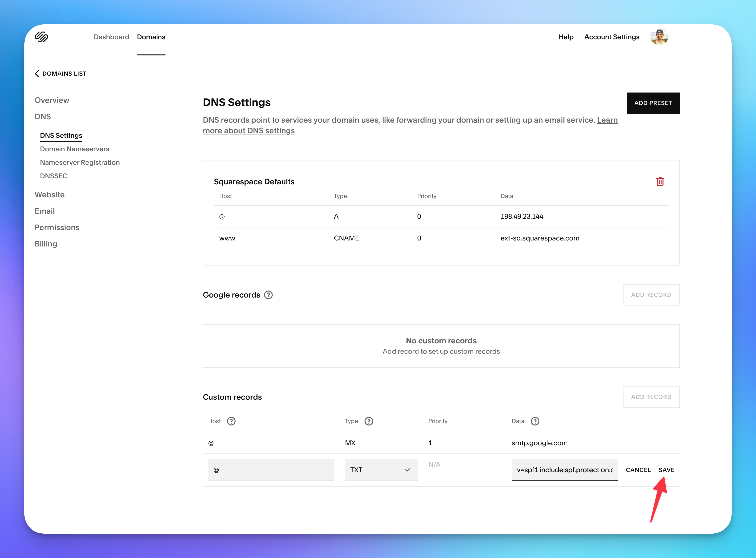
Task: Open the user profile avatar
Action: tap(659, 37)
